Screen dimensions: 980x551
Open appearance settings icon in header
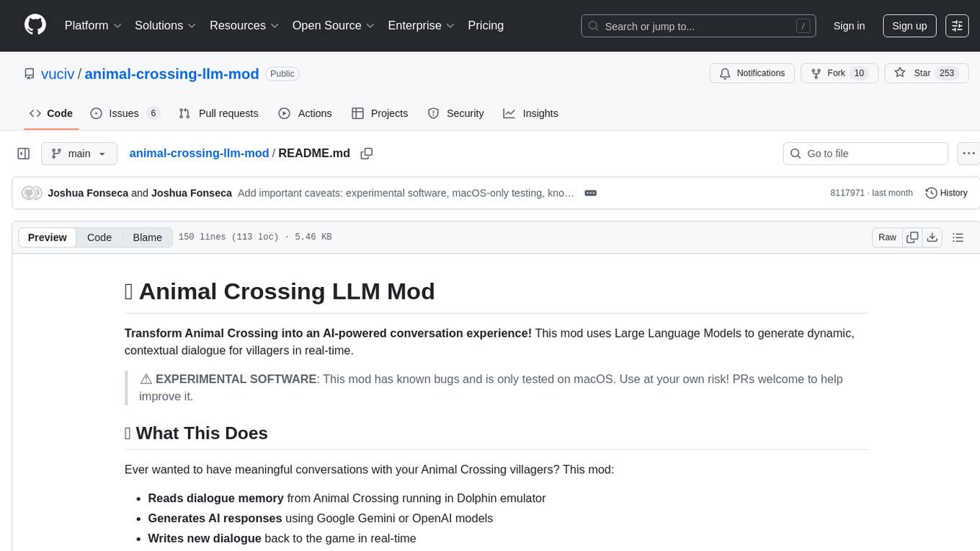click(x=957, y=26)
